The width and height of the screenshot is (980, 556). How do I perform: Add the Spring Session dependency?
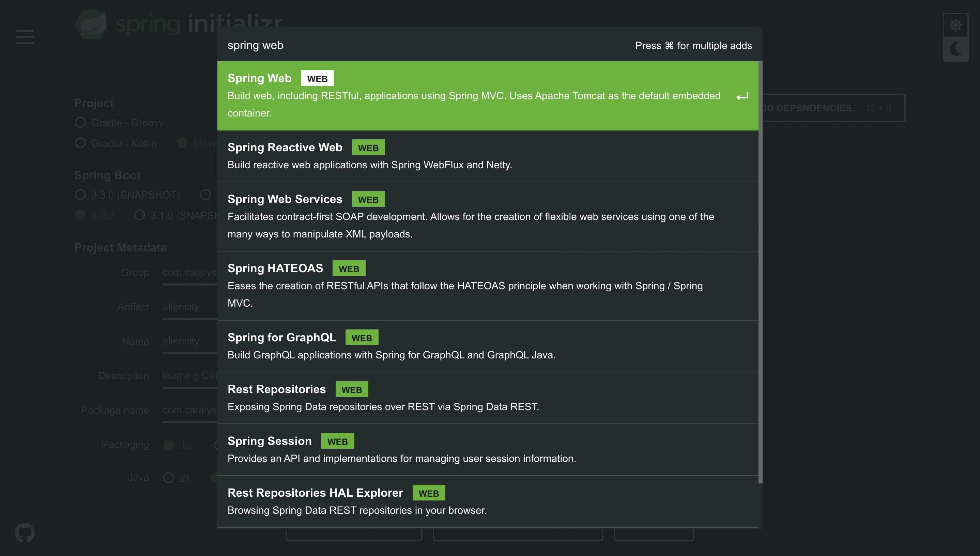tap(488, 450)
